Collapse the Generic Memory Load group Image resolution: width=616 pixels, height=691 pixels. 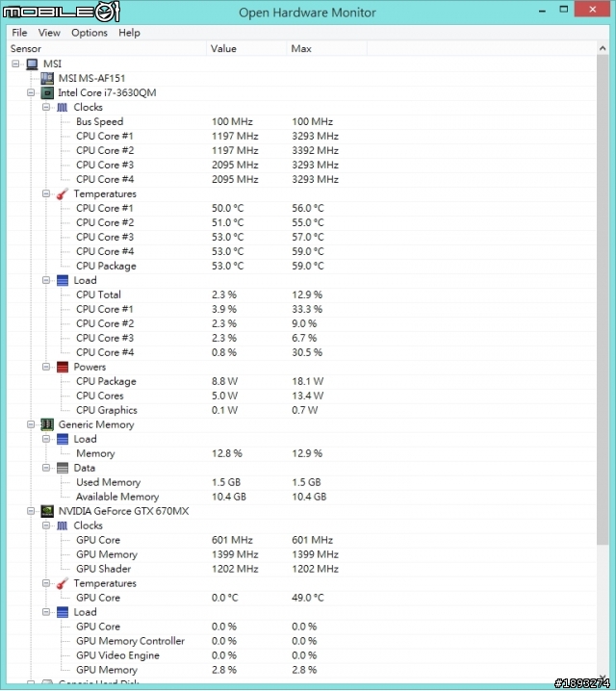click(x=46, y=439)
